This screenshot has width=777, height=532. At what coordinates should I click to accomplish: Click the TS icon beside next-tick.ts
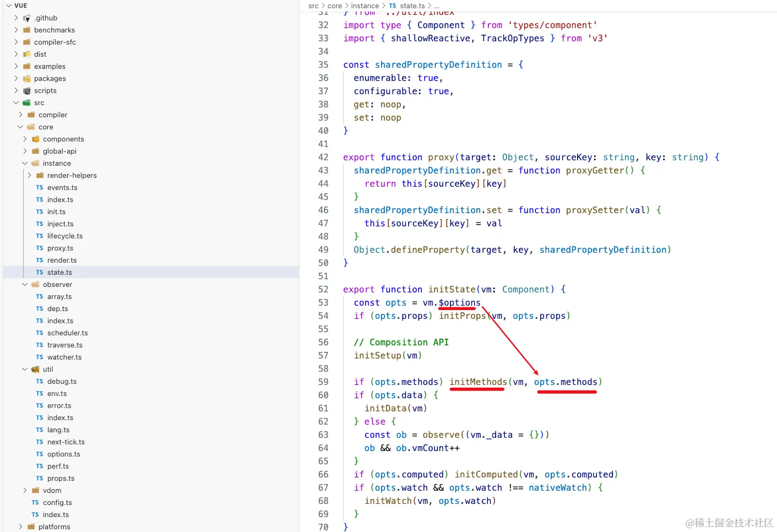click(40, 442)
